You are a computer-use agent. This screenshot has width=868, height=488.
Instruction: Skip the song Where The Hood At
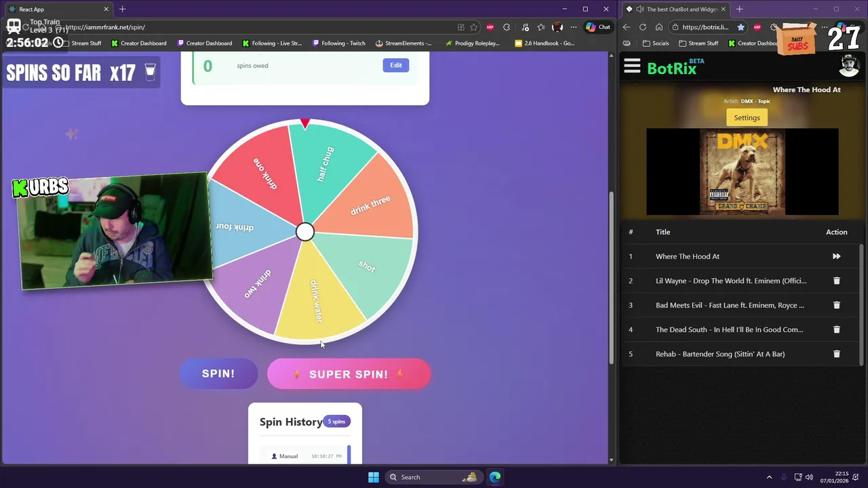pos(836,256)
